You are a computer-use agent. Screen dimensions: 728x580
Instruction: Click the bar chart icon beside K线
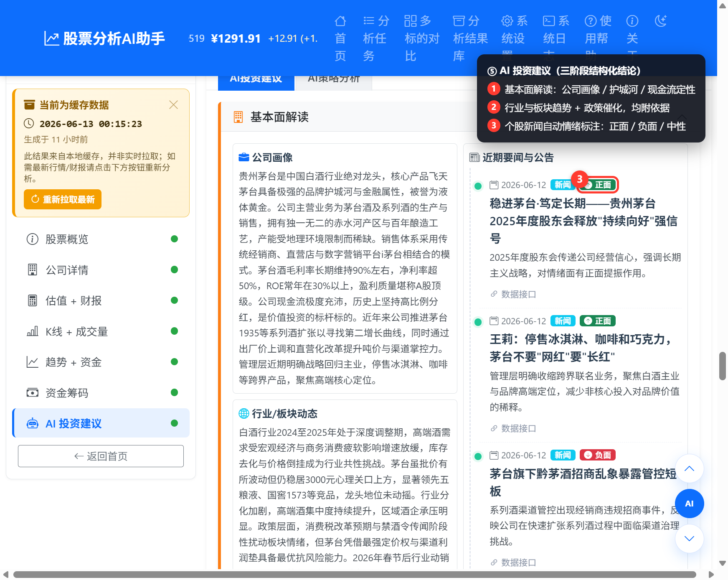pyautogui.click(x=32, y=331)
